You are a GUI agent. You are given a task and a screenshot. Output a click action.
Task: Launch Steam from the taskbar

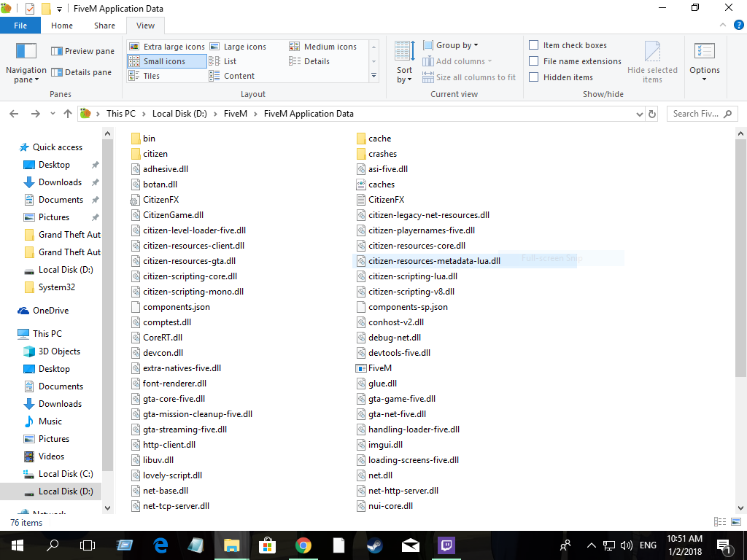click(x=374, y=545)
